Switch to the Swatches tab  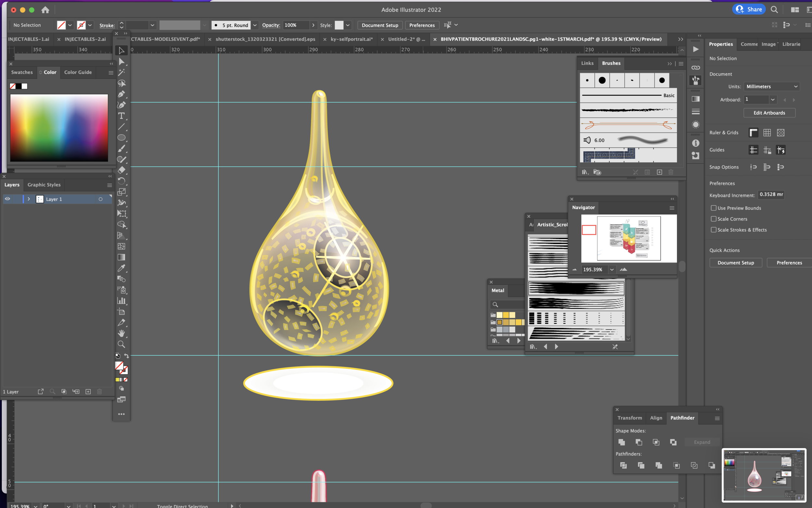coord(22,72)
